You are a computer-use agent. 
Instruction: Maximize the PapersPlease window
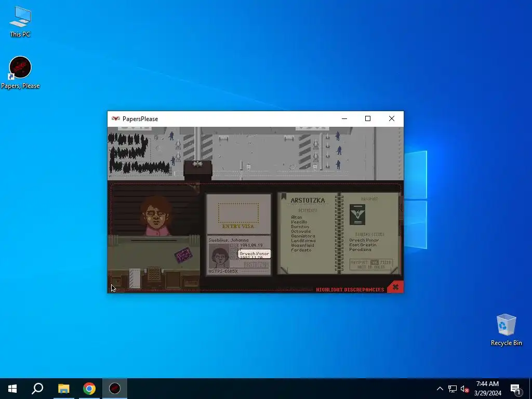pos(368,119)
